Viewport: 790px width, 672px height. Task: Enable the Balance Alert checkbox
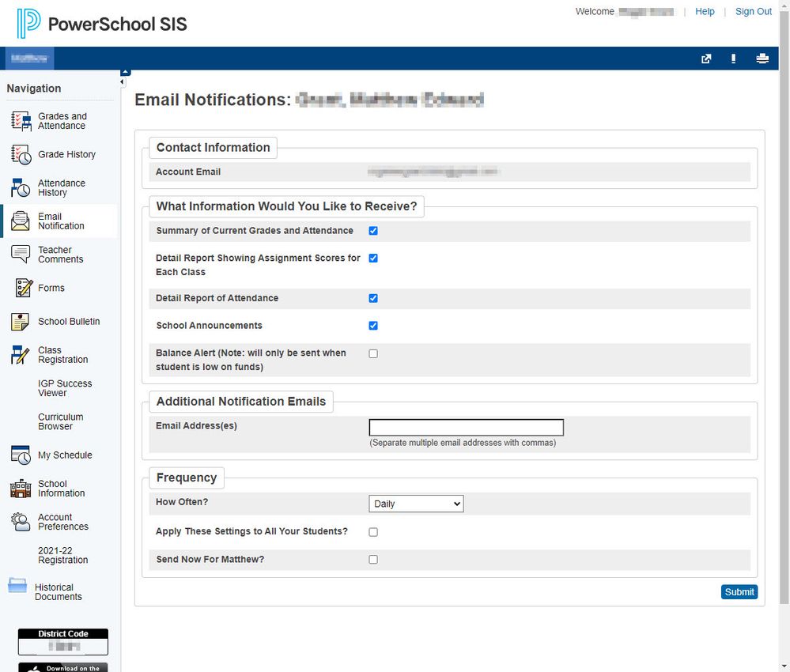pos(373,353)
